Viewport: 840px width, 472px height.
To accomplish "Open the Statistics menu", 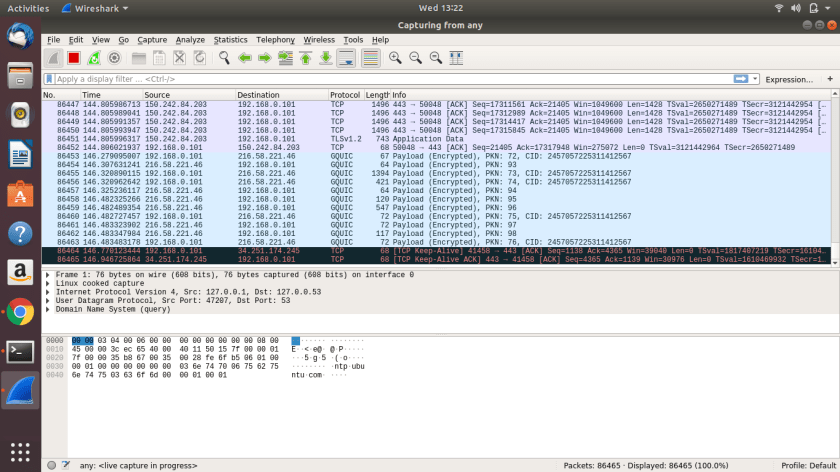I will pos(230,40).
